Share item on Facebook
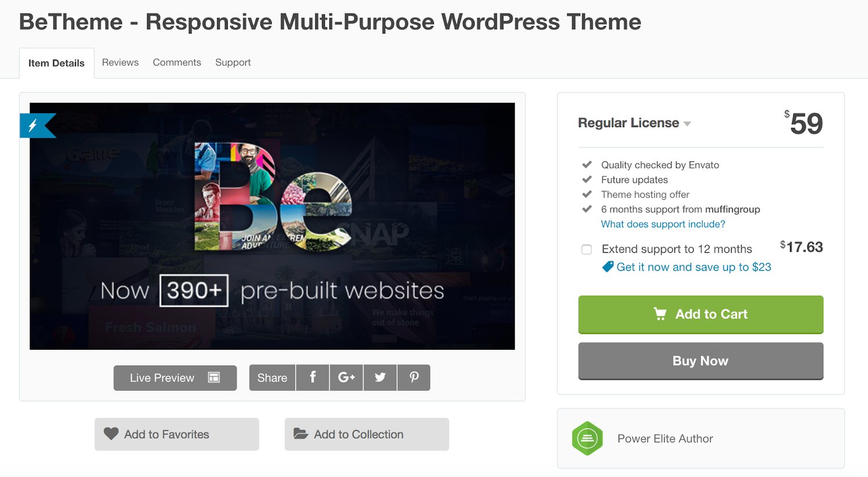The image size is (868, 477). 312,378
